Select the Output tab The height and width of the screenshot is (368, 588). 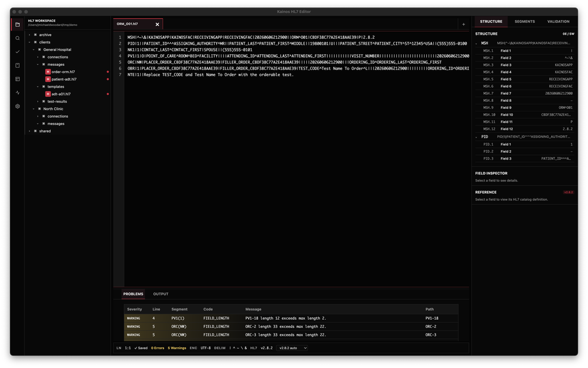[161, 294]
